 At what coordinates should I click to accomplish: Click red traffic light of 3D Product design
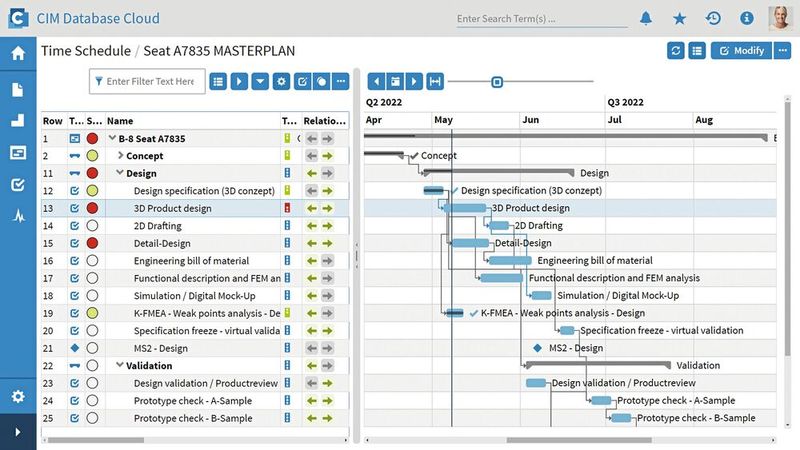click(287, 208)
